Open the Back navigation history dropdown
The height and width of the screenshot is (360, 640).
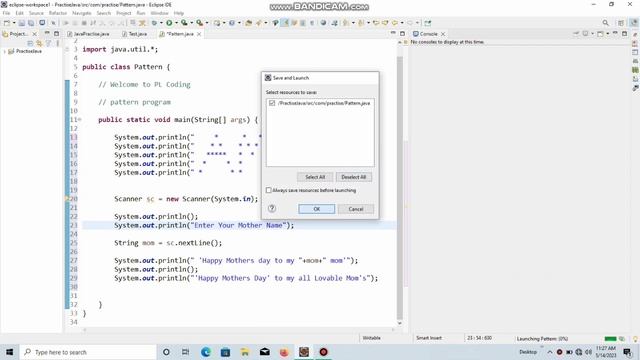(x=402, y=23)
